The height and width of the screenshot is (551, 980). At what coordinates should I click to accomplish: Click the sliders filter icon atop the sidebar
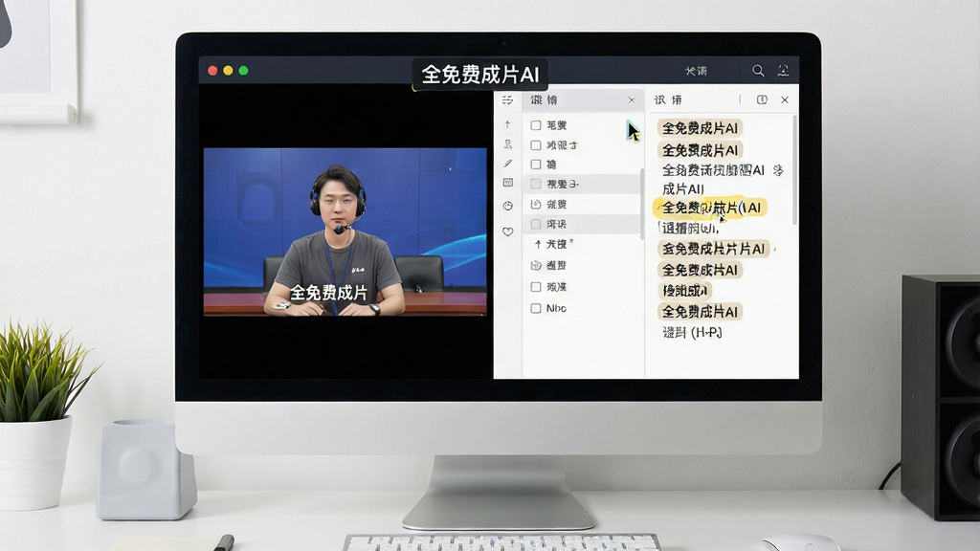click(507, 99)
